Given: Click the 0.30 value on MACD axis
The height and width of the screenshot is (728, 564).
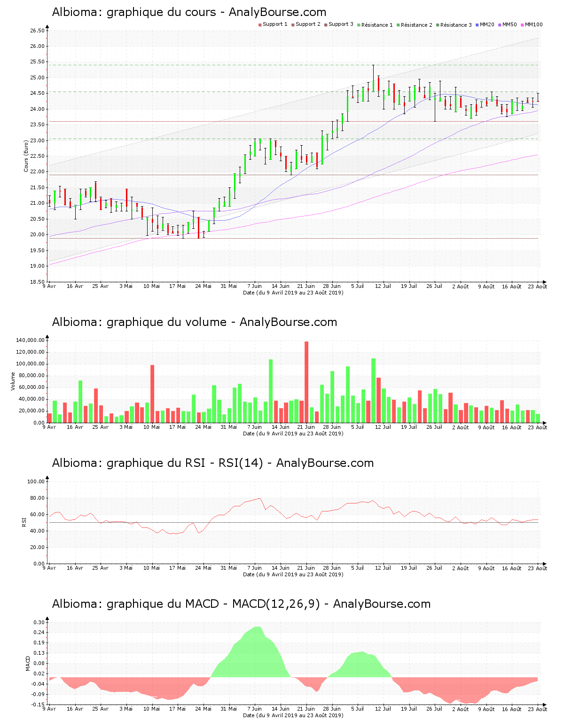Looking at the screenshot, I should point(39,622).
